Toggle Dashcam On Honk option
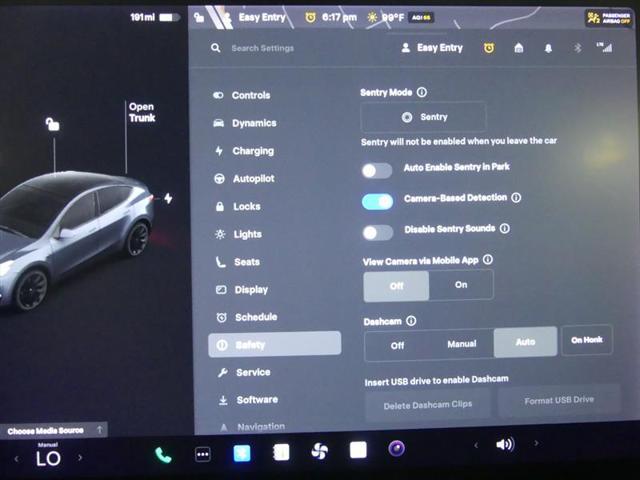The width and height of the screenshot is (640, 480). click(587, 340)
